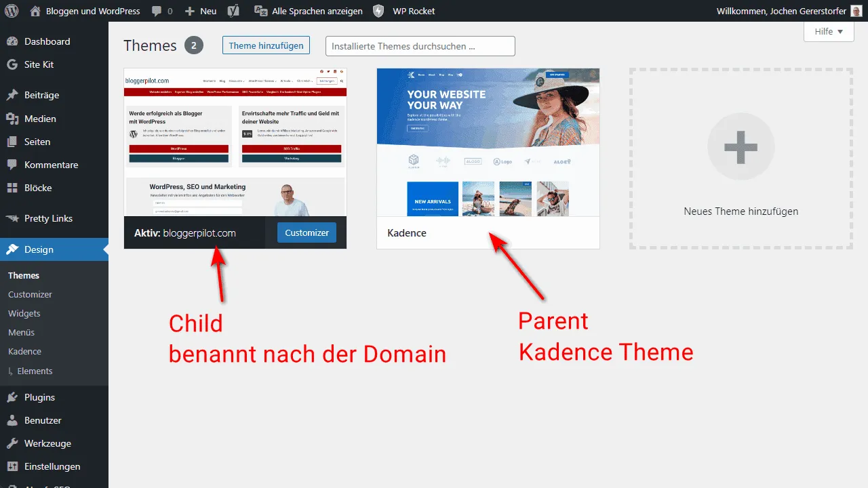The image size is (868, 488).
Task: Click the shield icon in admin bar
Action: [x=378, y=11]
